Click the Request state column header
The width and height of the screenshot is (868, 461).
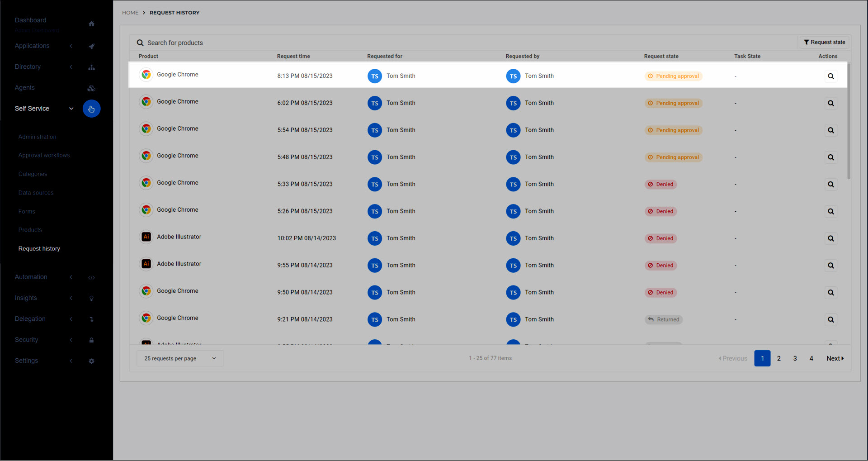click(x=661, y=56)
